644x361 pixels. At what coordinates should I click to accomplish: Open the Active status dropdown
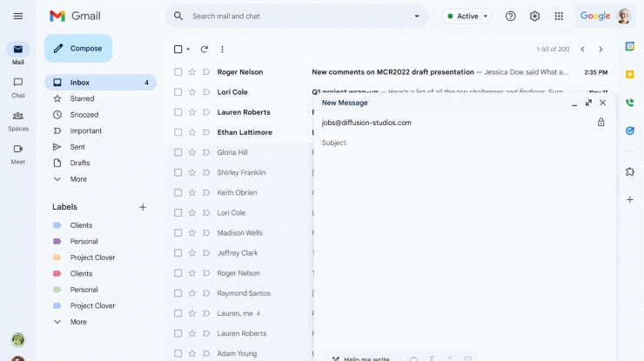(467, 16)
